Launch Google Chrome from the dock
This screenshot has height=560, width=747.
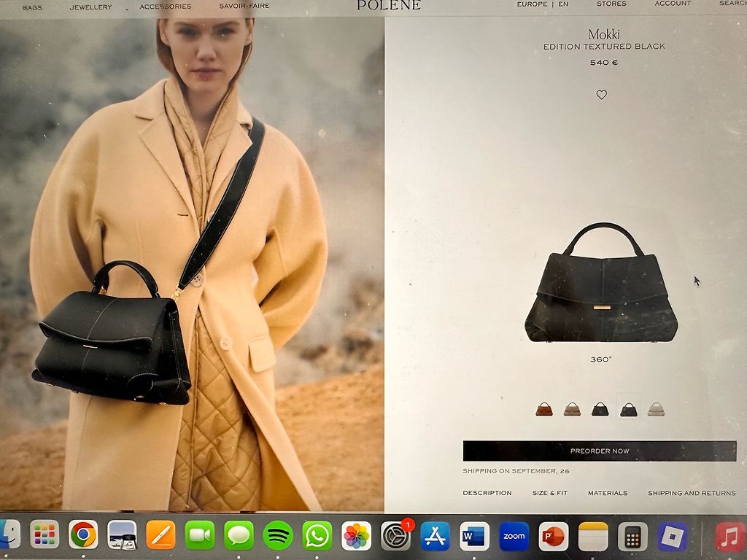tap(83, 534)
